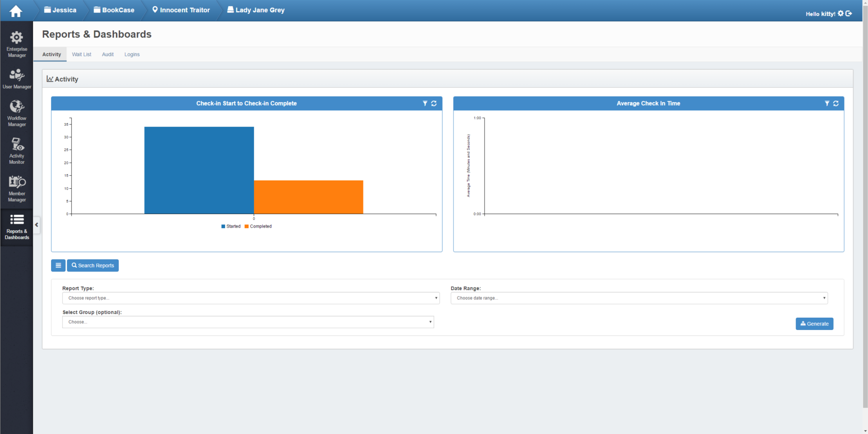The height and width of the screenshot is (434, 868).
Task: Refresh the Average Check In Time chart
Action: coord(836,104)
